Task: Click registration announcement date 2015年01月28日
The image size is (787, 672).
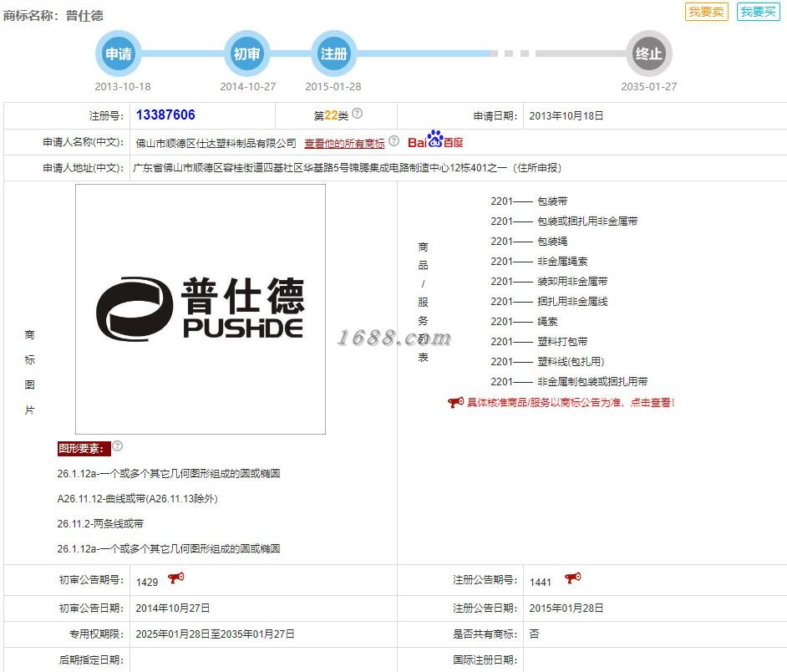Action: pos(566,608)
